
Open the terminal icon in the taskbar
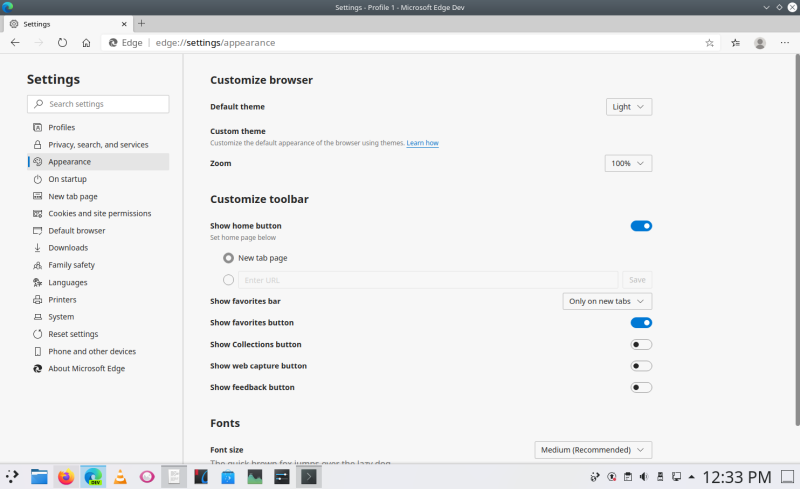pyautogui.click(x=309, y=477)
